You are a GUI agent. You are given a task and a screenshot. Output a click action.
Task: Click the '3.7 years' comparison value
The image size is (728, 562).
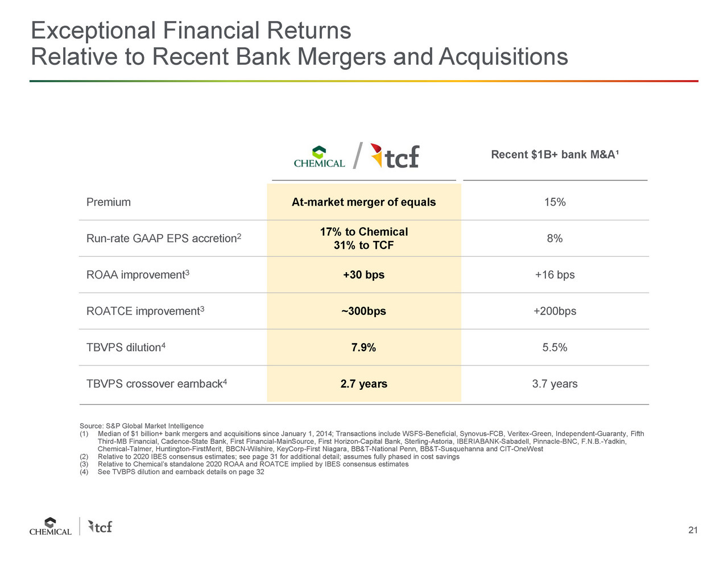pos(555,384)
